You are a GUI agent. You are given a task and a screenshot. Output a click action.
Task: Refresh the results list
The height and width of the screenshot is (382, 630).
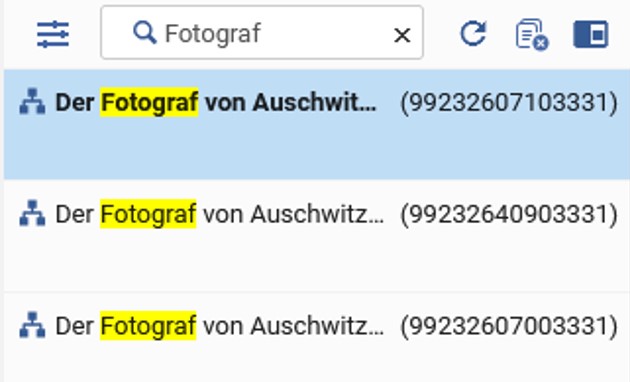click(x=473, y=33)
